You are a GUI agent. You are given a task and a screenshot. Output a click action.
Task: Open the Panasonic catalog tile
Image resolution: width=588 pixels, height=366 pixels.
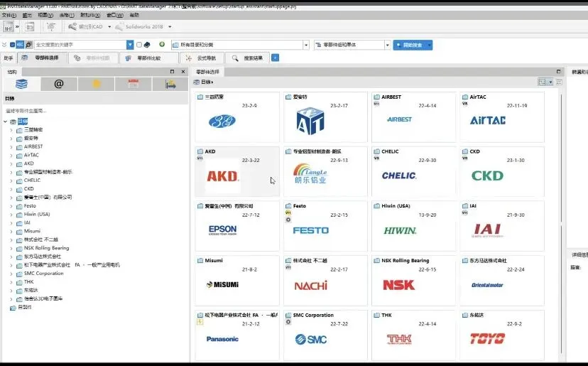coord(237,335)
